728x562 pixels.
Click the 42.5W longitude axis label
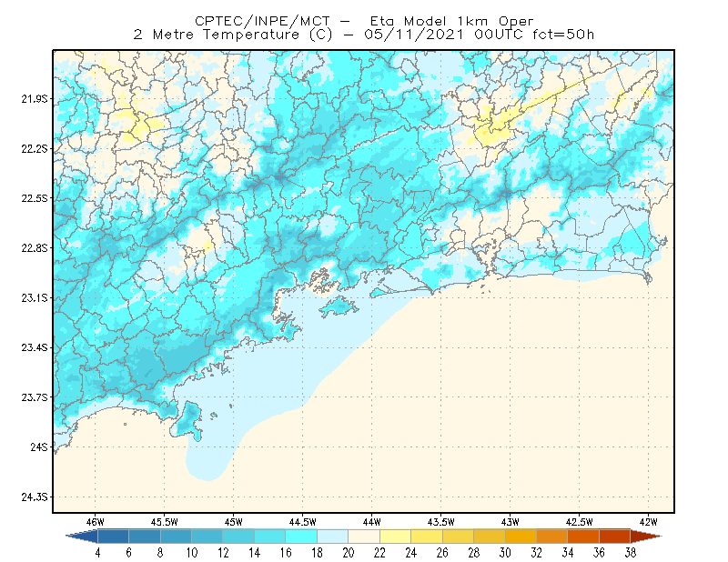click(579, 522)
